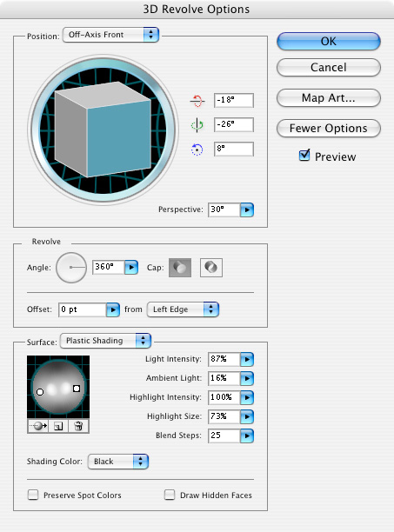Click the blue Z-axis rotation icon
394x532 pixels.
point(197,150)
